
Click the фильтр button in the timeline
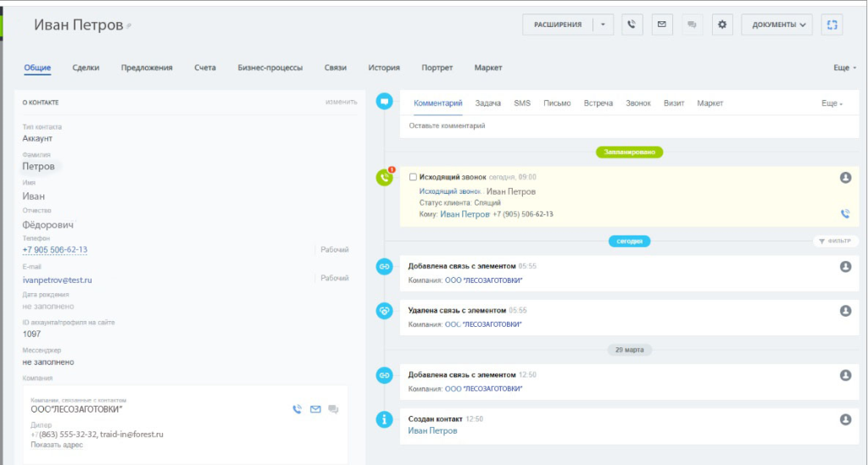click(x=834, y=241)
